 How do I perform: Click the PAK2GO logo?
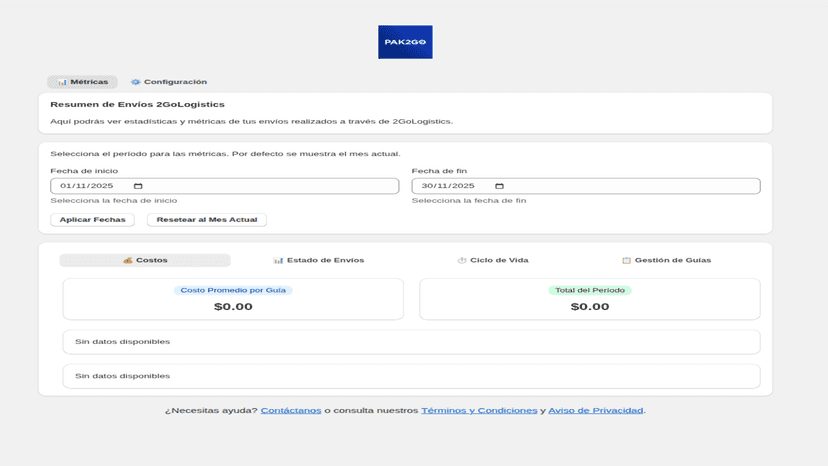pyautogui.click(x=405, y=42)
